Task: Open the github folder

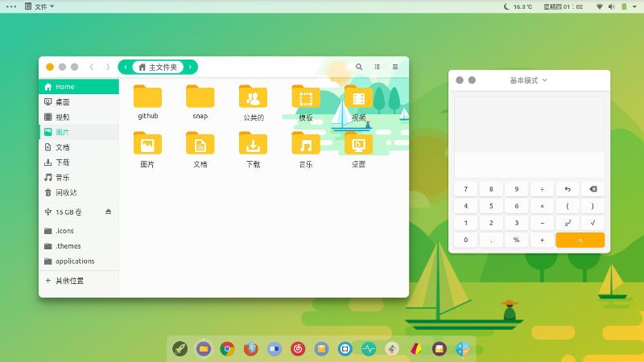Action: pyautogui.click(x=147, y=97)
